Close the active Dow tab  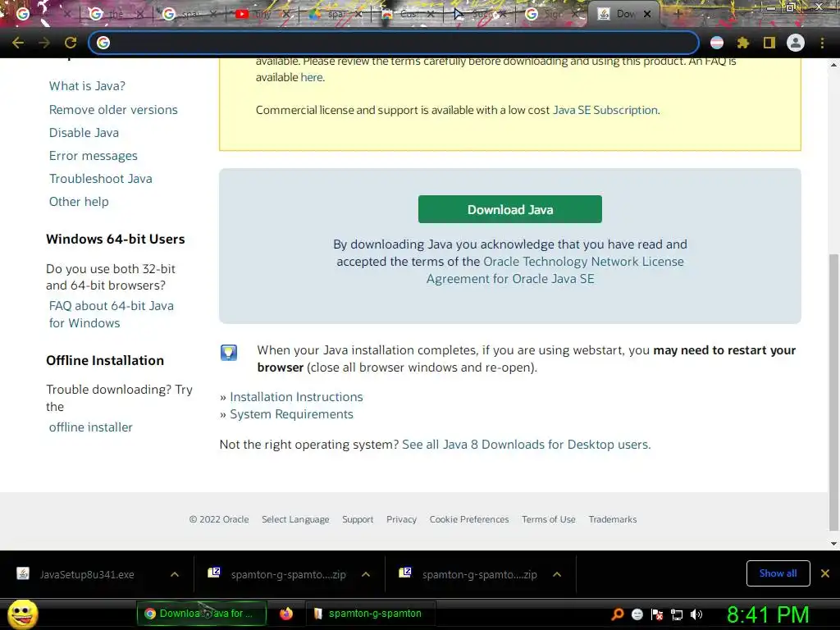click(647, 14)
